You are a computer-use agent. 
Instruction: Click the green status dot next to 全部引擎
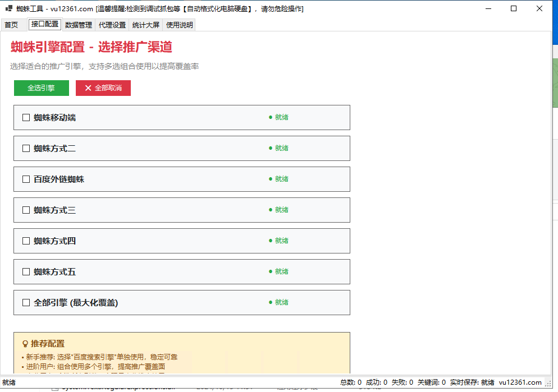pos(271,302)
